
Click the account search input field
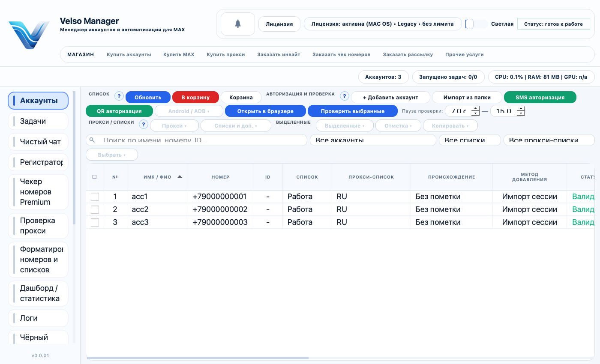point(193,140)
